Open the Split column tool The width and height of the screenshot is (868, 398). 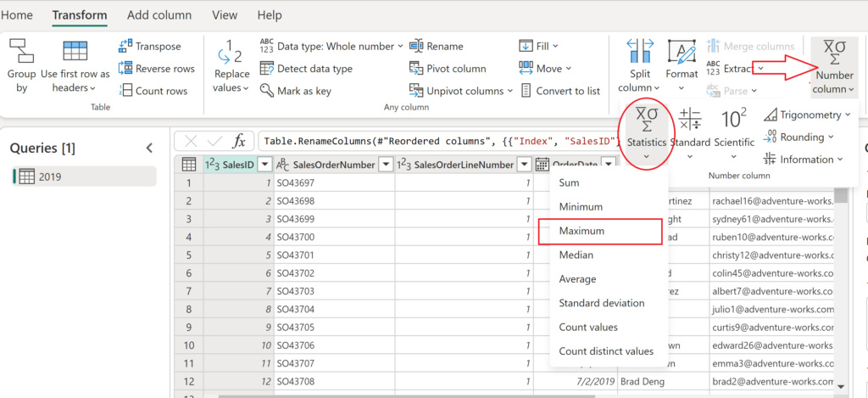tap(639, 65)
